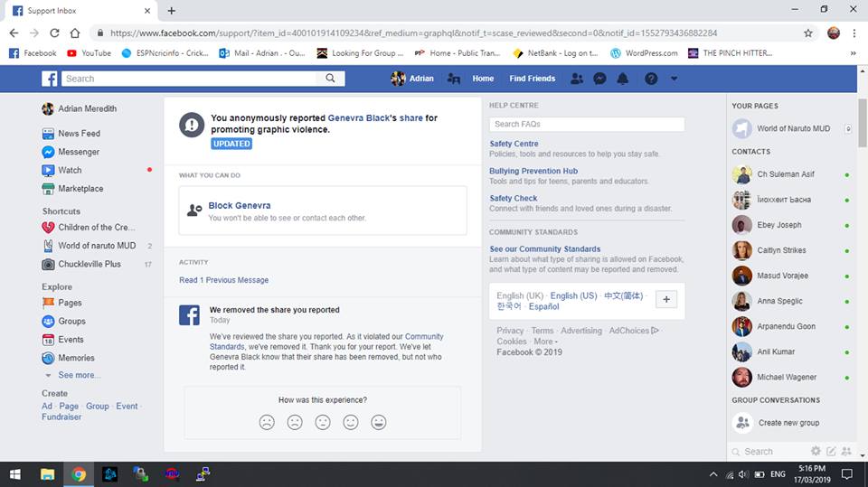
Task: Click the Facebook logo in header
Action: pos(50,79)
